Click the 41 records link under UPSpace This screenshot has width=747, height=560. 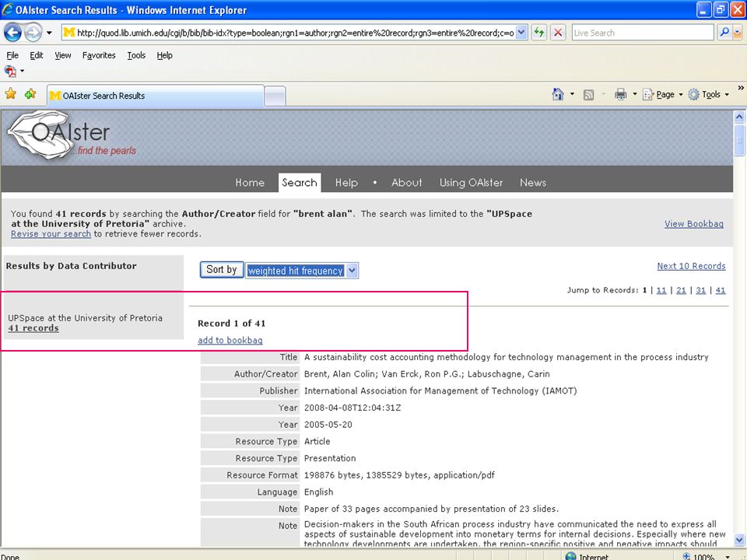33,328
